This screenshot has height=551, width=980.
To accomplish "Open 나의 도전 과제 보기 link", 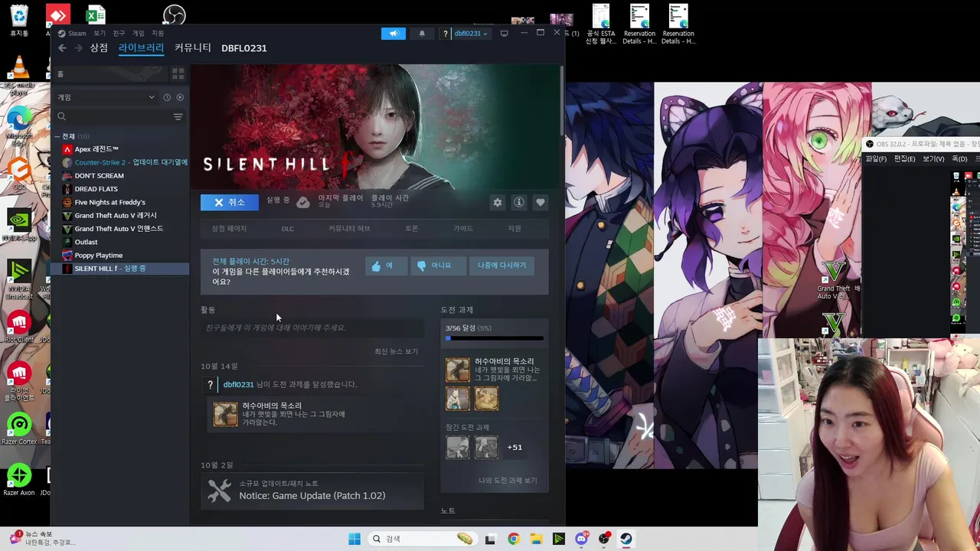I will 508,481.
